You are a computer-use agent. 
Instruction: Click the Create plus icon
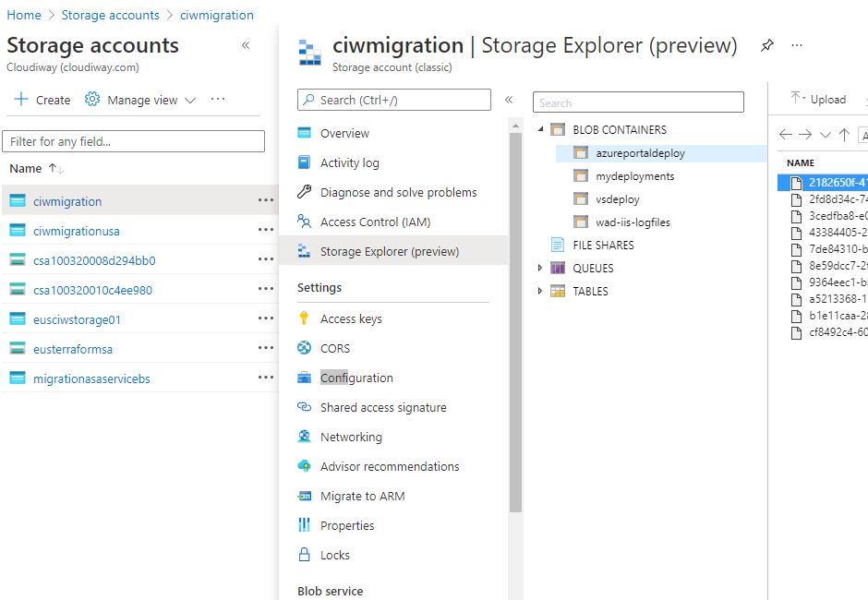21,99
